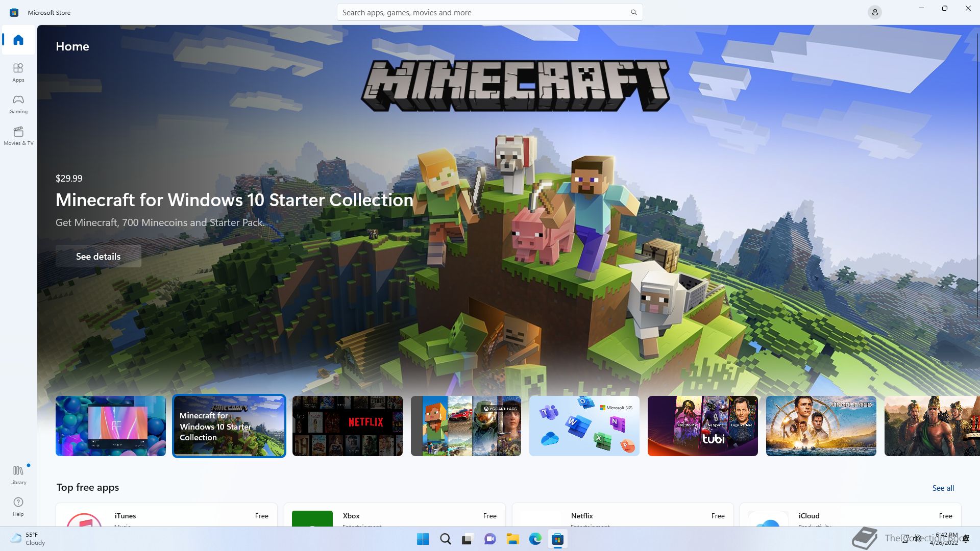Open Task View on the taskbar
Image resolution: width=980 pixels, height=551 pixels.
[x=468, y=539]
